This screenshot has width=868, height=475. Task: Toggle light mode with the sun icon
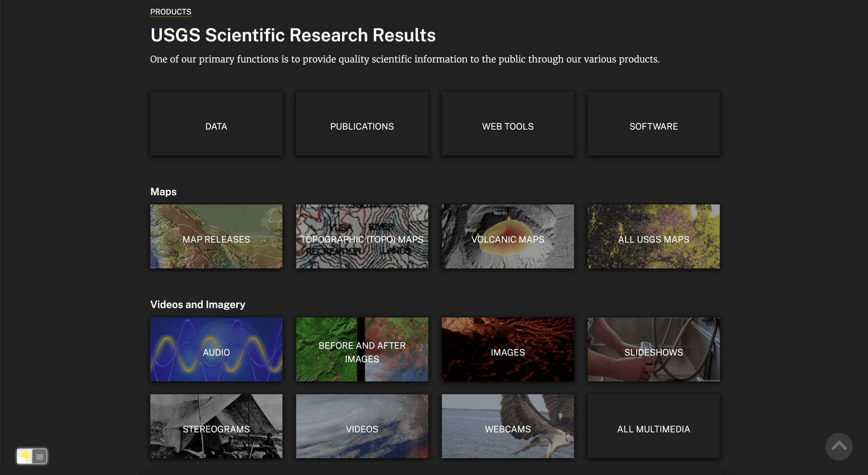tap(25, 456)
